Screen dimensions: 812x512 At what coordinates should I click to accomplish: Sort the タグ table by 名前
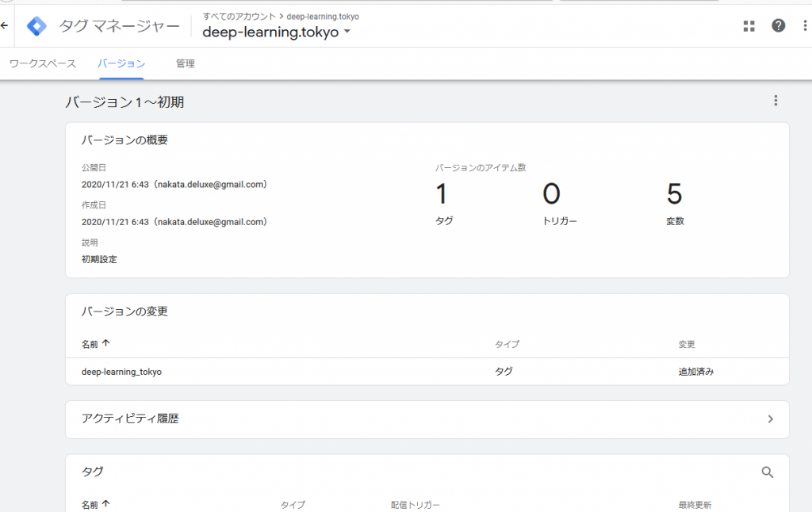95,505
